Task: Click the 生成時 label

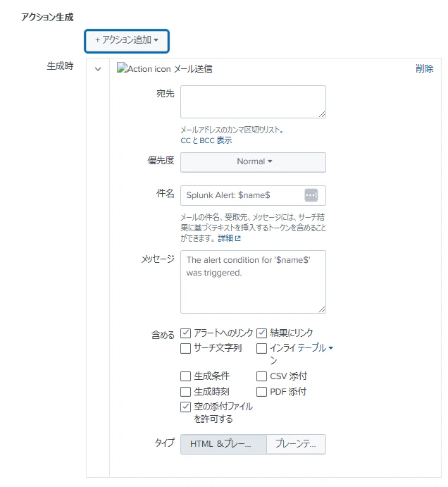Action: (x=60, y=66)
